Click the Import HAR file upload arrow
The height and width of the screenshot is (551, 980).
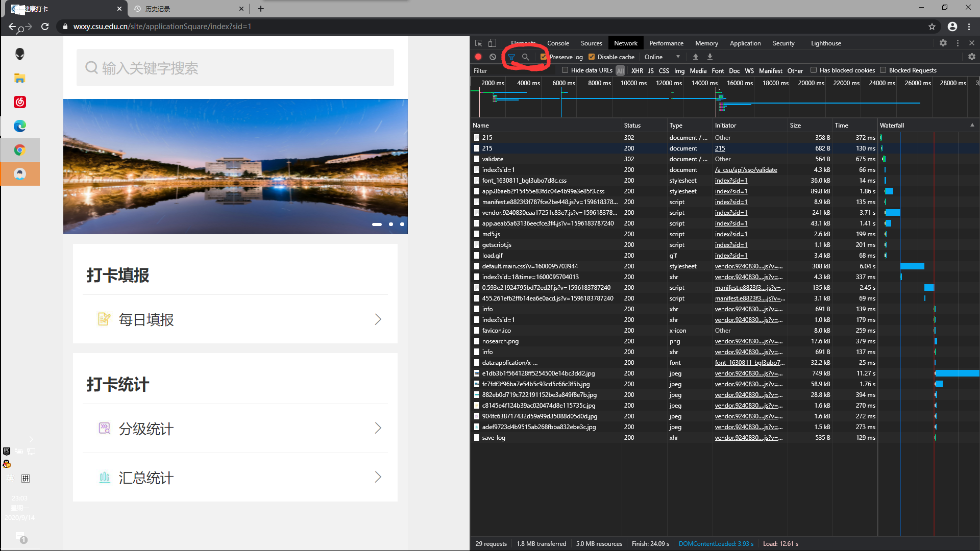(x=695, y=57)
